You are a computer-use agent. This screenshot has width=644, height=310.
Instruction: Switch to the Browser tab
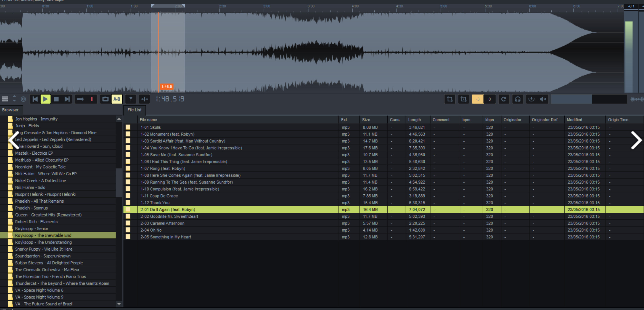coord(10,110)
